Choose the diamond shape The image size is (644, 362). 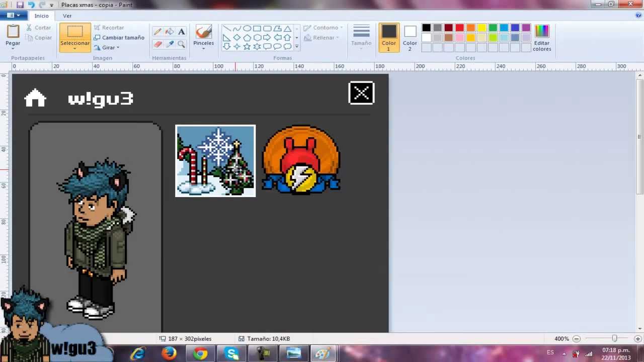click(236, 38)
